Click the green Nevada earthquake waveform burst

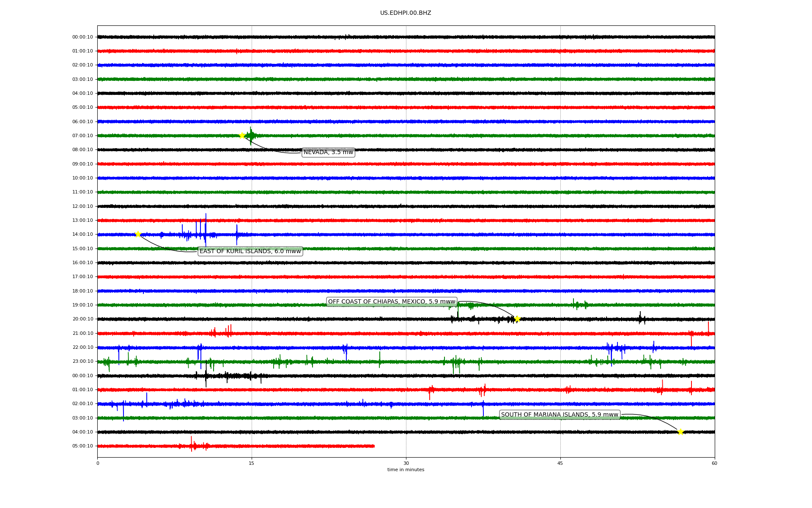[251, 136]
